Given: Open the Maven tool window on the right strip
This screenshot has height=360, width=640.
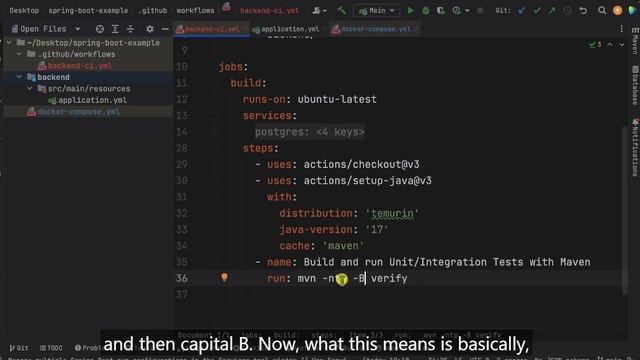Looking at the screenshot, I should [635, 41].
